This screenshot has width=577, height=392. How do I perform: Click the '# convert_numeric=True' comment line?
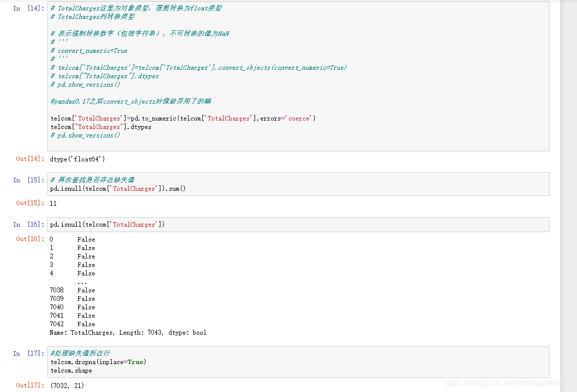[89, 51]
